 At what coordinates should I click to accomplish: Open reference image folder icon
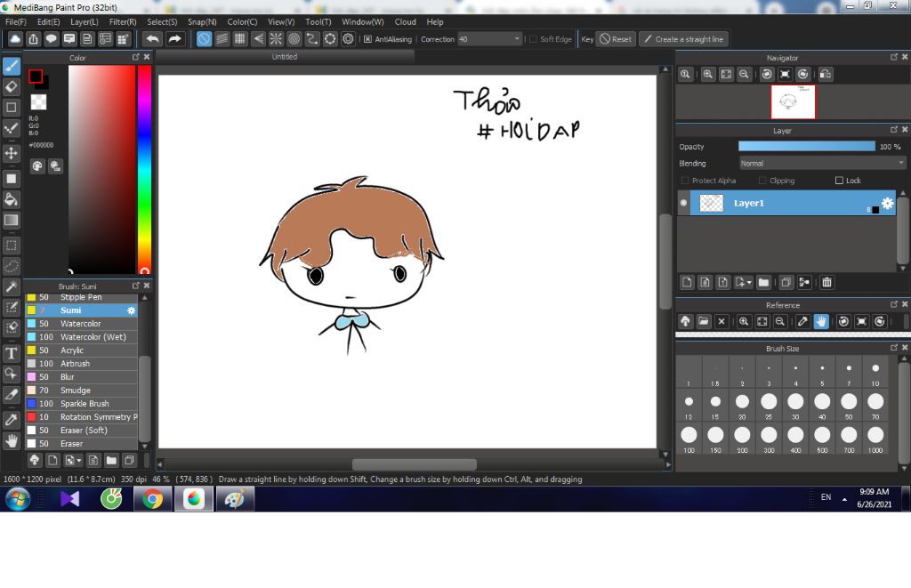tap(704, 321)
